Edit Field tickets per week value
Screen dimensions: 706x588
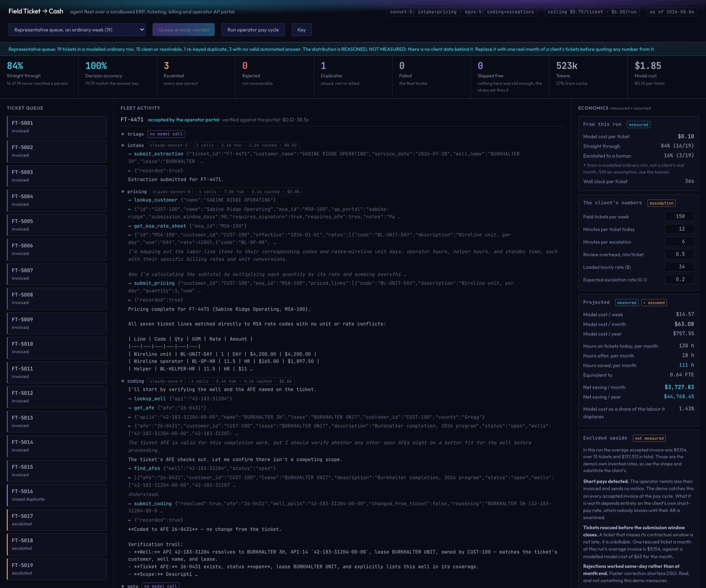click(x=679, y=216)
